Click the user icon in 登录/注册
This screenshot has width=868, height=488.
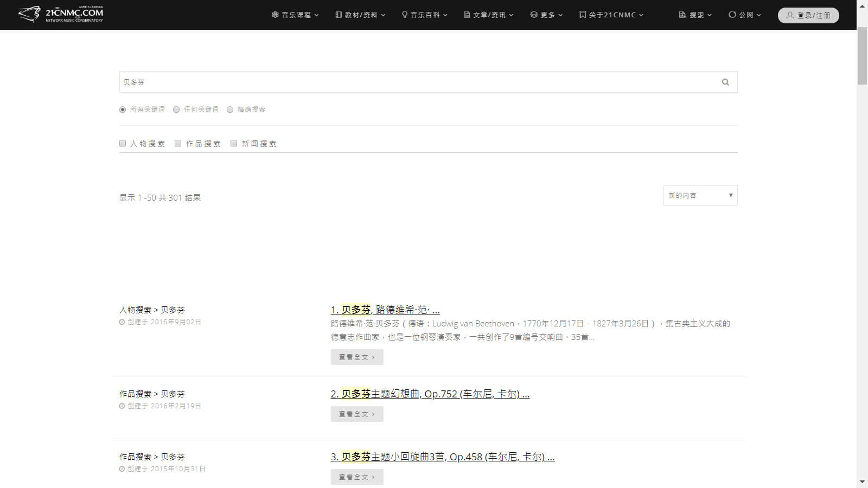click(x=790, y=15)
